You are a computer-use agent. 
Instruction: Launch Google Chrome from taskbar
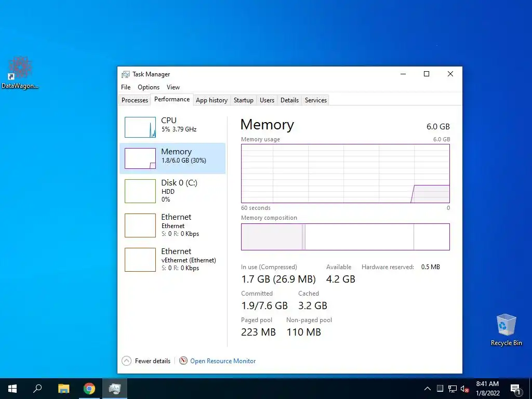[x=89, y=389]
